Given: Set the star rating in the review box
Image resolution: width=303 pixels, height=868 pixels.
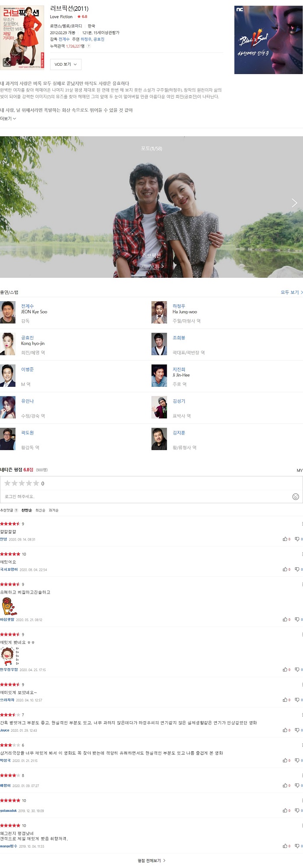Looking at the screenshot, I should tap(22, 483).
